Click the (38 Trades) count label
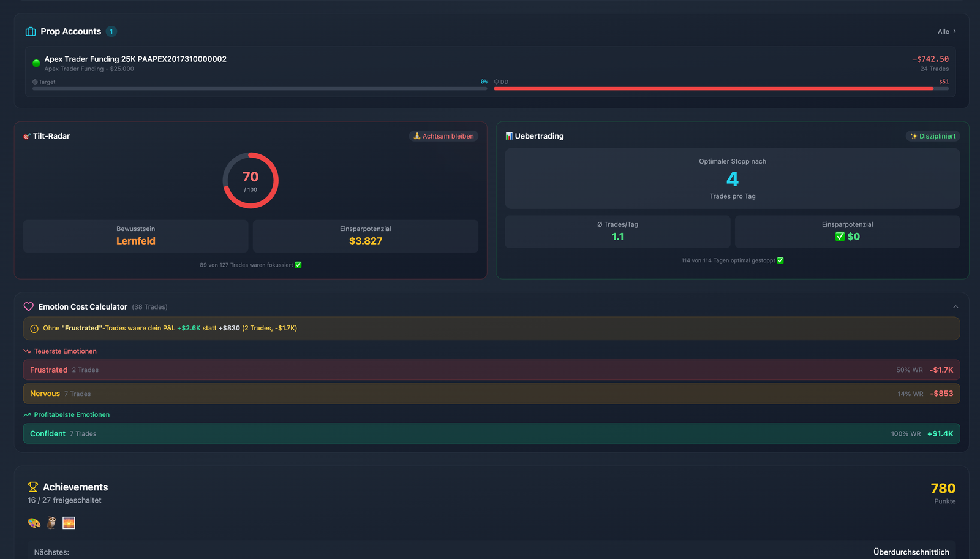The image size is (980, 559). click(x=149, y=307)
